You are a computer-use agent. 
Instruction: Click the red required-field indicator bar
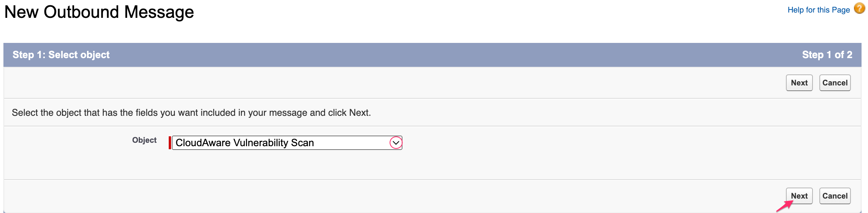(x=170, y=143)
